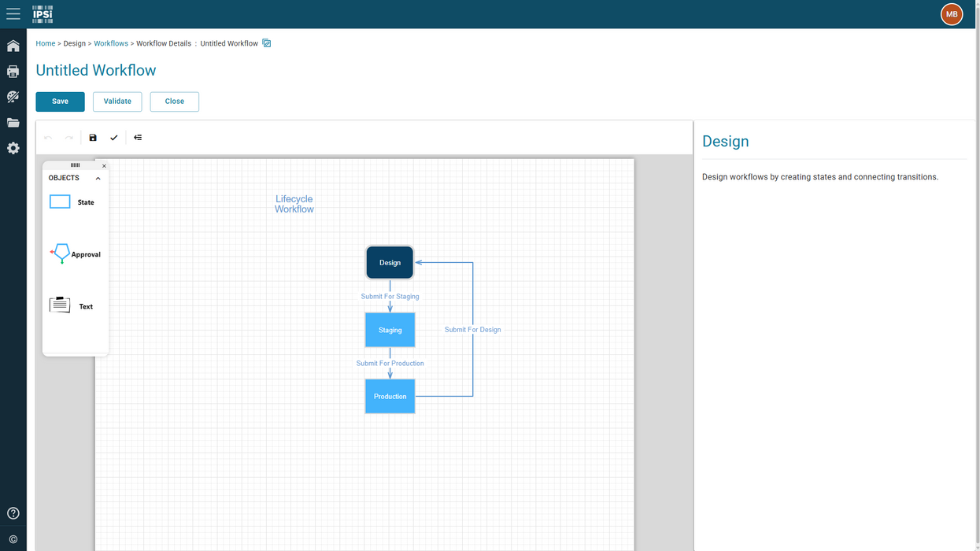Select the Text object icon

tap(60, 305)
